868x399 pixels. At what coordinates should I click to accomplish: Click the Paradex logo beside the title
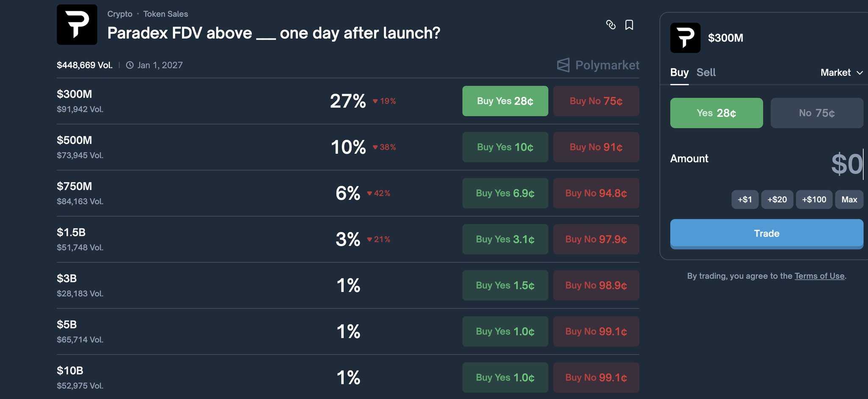point(77,25)
